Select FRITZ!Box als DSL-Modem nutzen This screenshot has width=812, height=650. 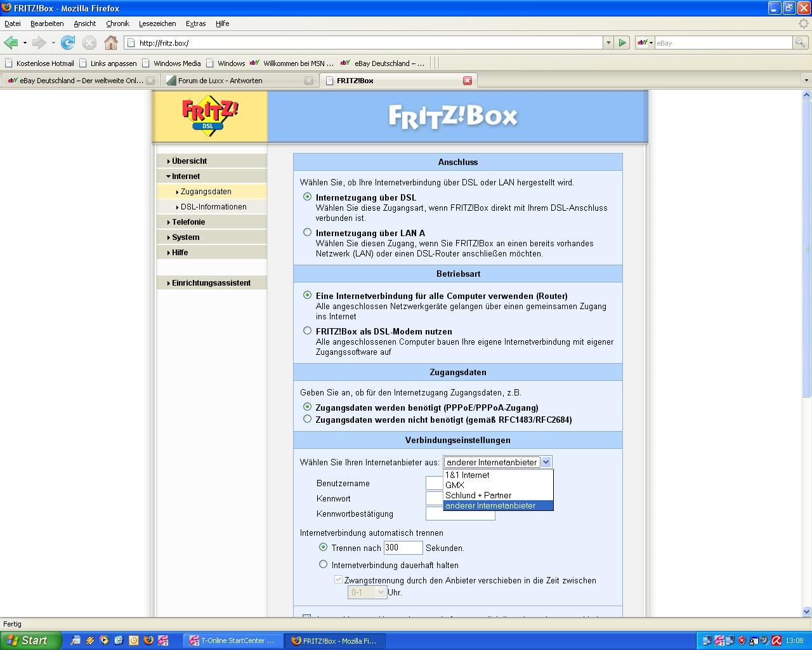(x=308, y=331)
